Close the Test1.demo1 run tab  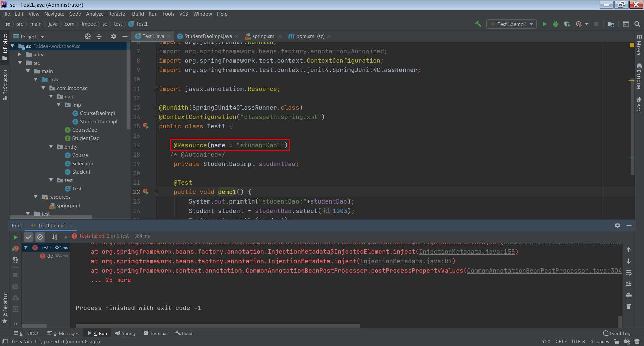tap(71, 226)
